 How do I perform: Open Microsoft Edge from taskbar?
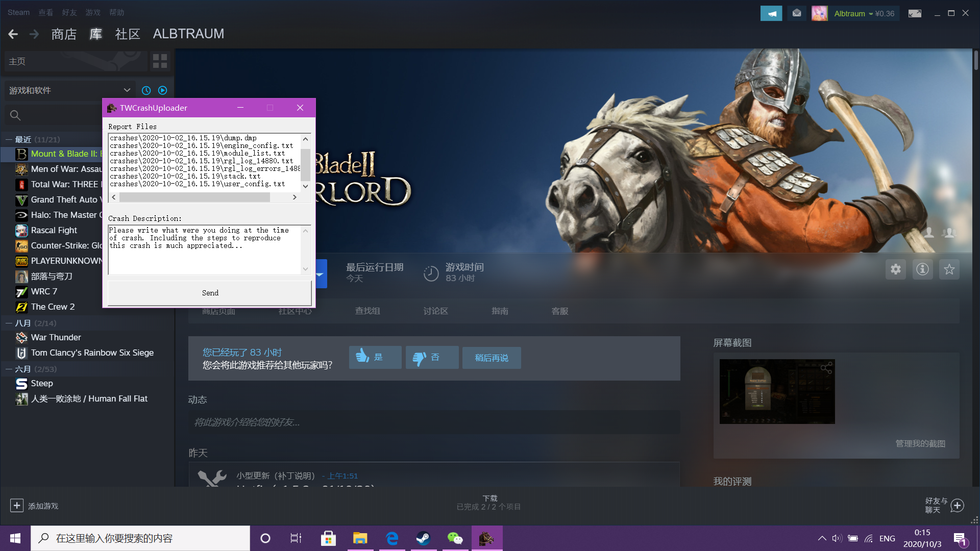(392, 538)
